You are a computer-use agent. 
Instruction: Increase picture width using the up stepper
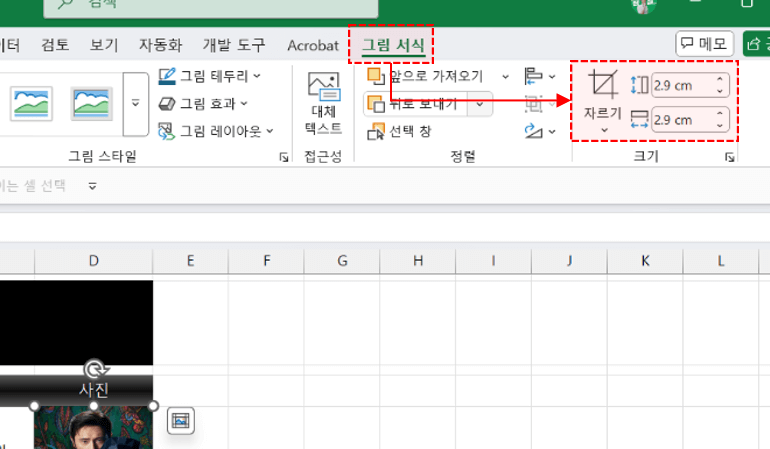click(x=721, y=115)
